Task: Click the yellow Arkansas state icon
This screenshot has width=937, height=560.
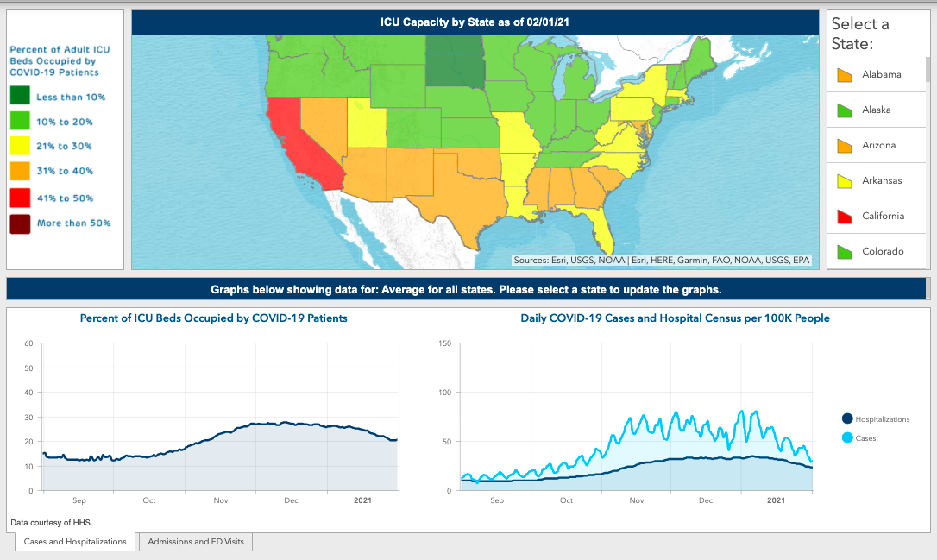Action: coord(845,181)
